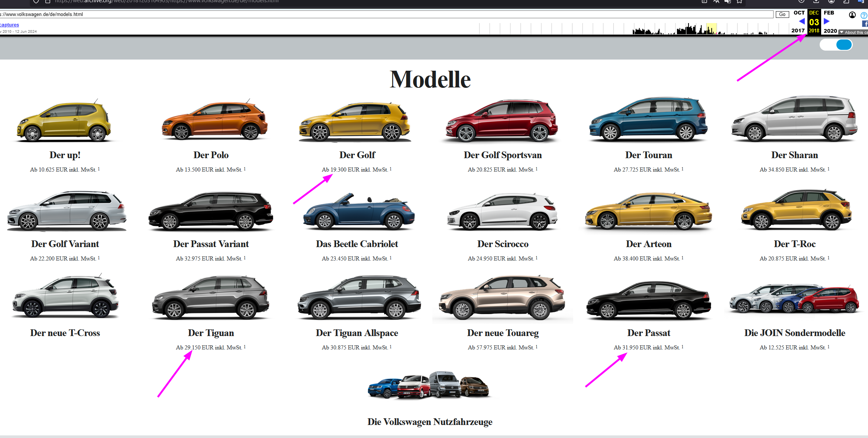Open the Der Passat model link
This screenshot has width=868, height=438.
click(649, 333)
